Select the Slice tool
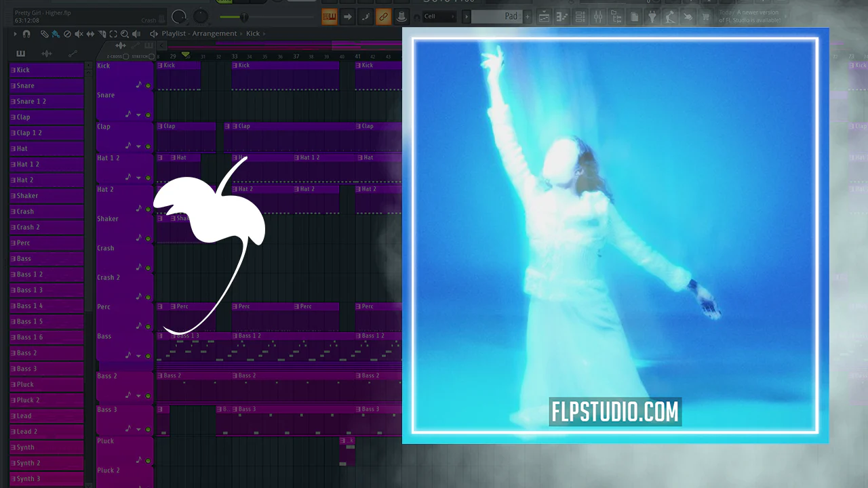The width and height of the screenshot is (868, 488). [x=102, y=34]
